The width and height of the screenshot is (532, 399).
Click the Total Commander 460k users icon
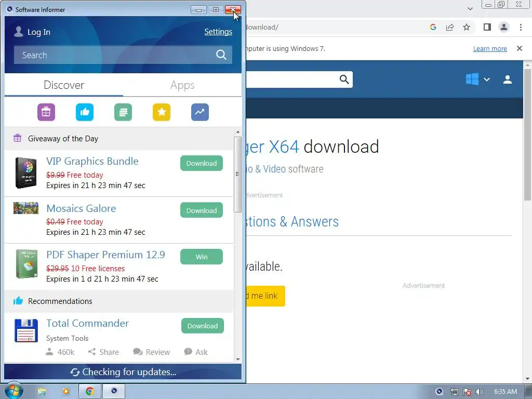click(x=49, y=352)
